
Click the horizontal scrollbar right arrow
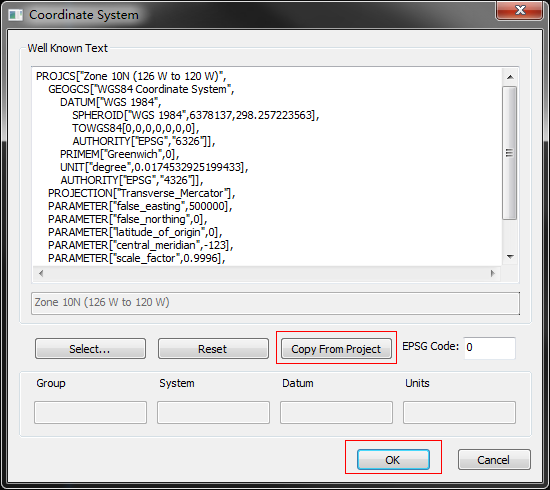pos(492,273)
